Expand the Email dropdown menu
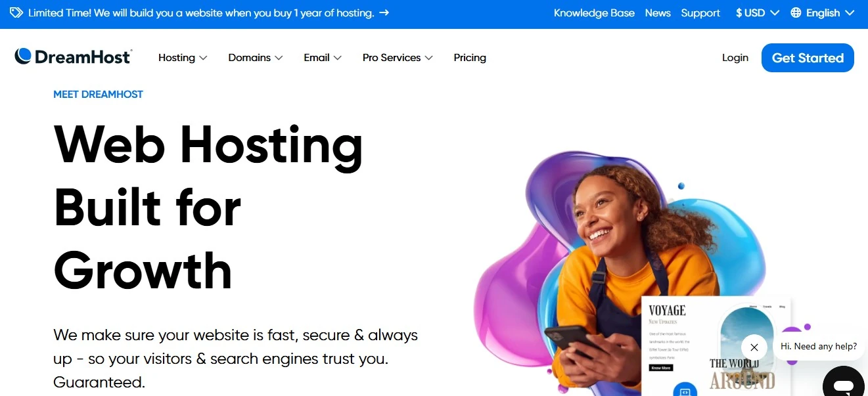 pos(323,58)
